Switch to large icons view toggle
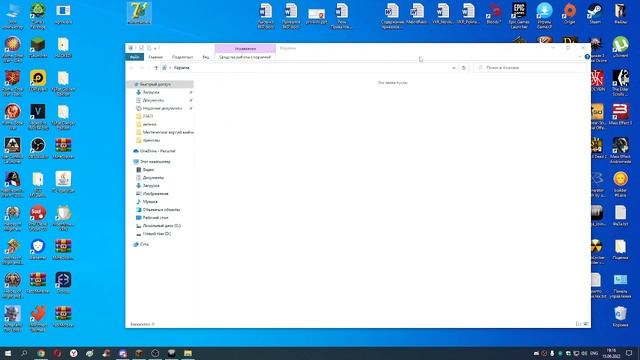The width and height of the screenshot is (640, 360). [585, 324]
